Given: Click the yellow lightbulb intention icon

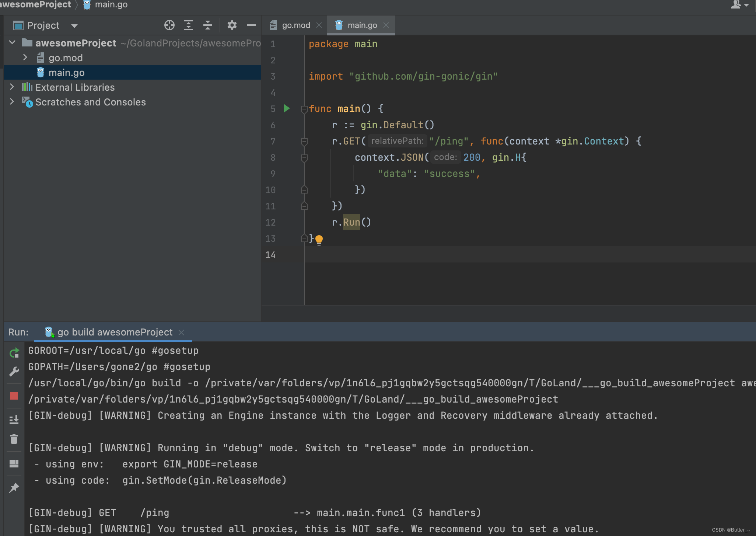Looking at the screenshot, I should [319, 240].
